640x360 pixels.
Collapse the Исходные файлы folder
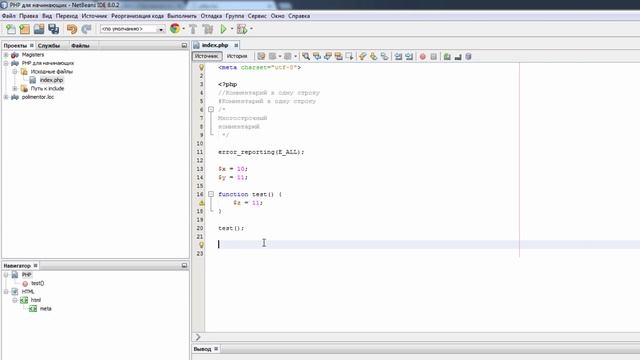tap(15, 72)
